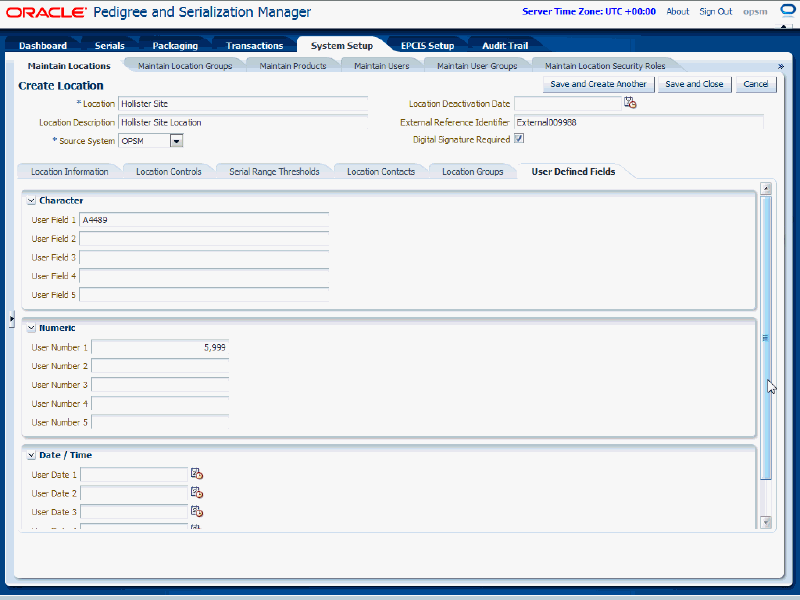Select the System Setup tab
This screenshot has width=800, height=600.
pyautogui.click(x=341, y=45)
